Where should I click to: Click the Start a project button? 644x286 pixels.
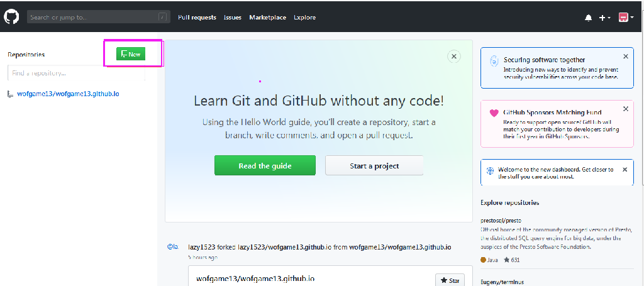click(x=374, y=165)
